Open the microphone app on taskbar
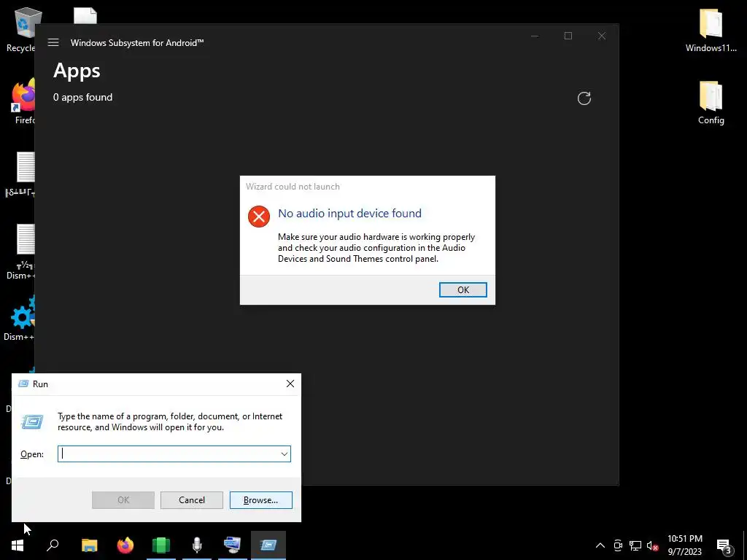This screenshot has width=747, height=560. (x=197, y=545)
